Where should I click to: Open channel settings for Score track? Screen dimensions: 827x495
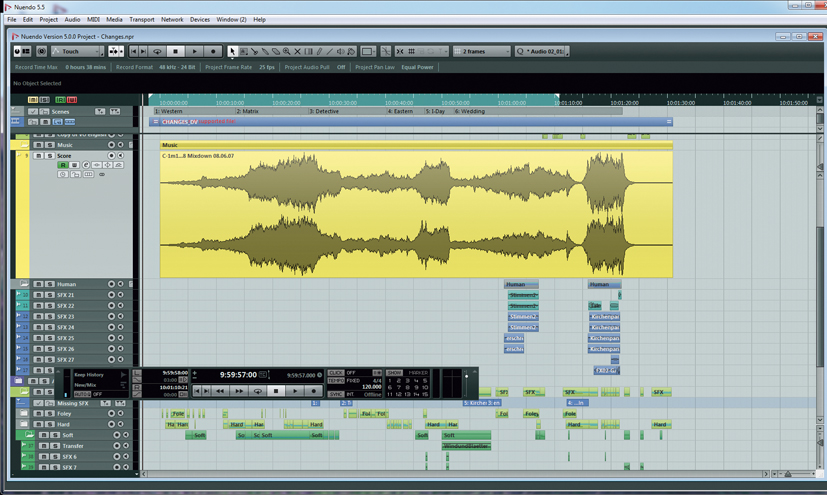tap(86, 166)
